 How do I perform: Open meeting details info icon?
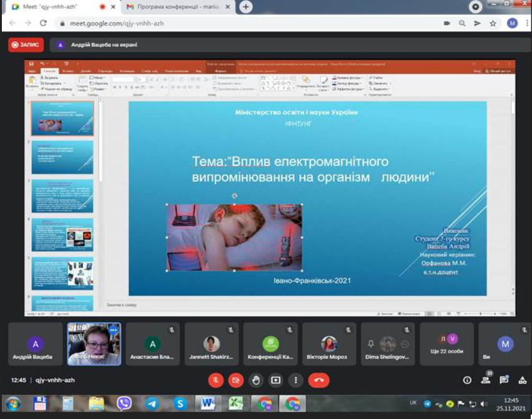[x=467, y=380]
